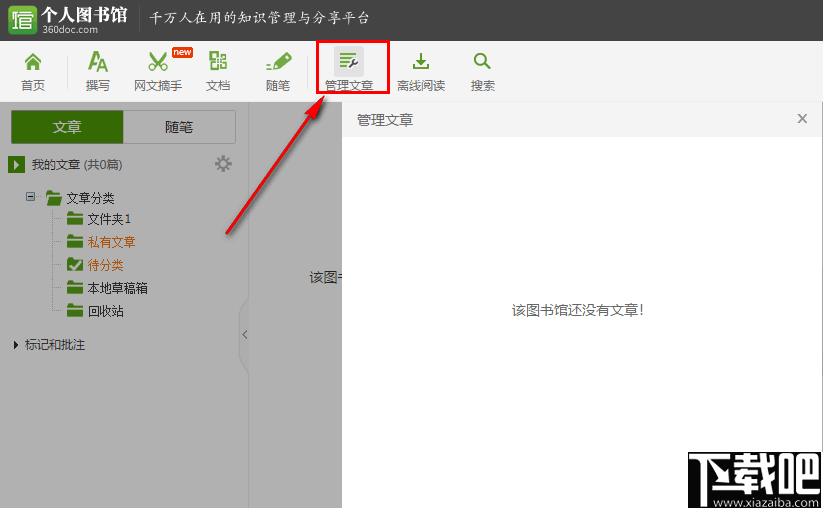Image resolution: width=823 pixels, height=508 pixels.
Task: Open the 文档 documents tool
Action: (x=218, y=71)
